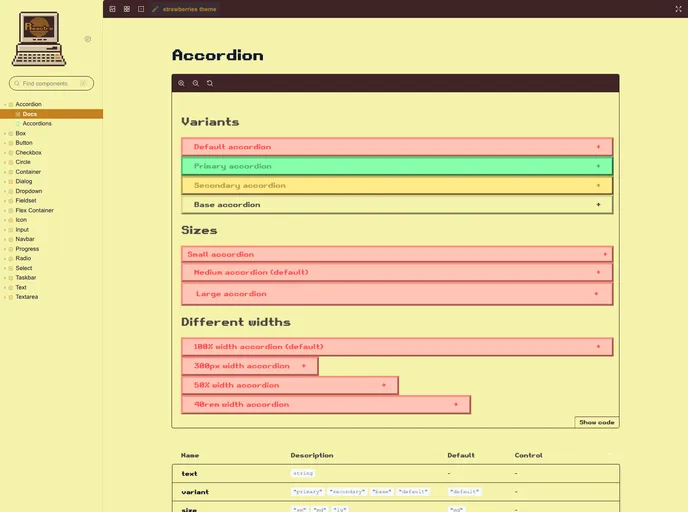Image resolution: width=688 pixels, height=512 pixels.
Task: Open the Text component in sidebar
Action: tap(21, 287)
